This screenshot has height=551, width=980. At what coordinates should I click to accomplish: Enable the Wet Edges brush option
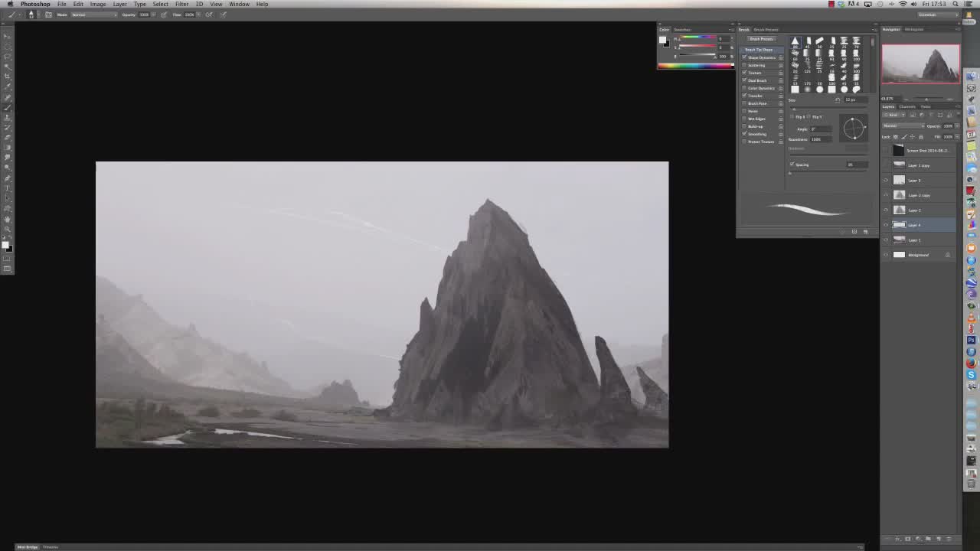744,119
